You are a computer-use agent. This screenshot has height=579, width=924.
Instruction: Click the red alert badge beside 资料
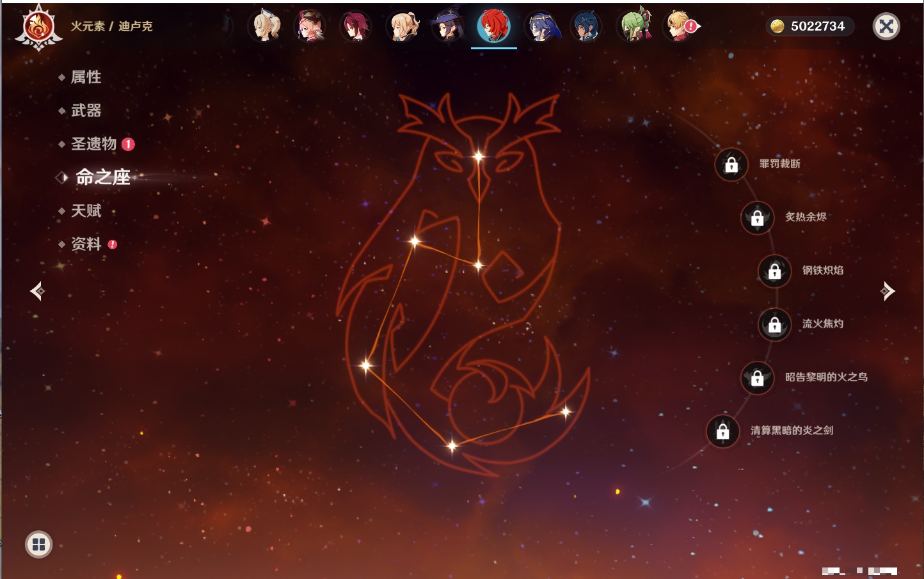coord(113,244)
